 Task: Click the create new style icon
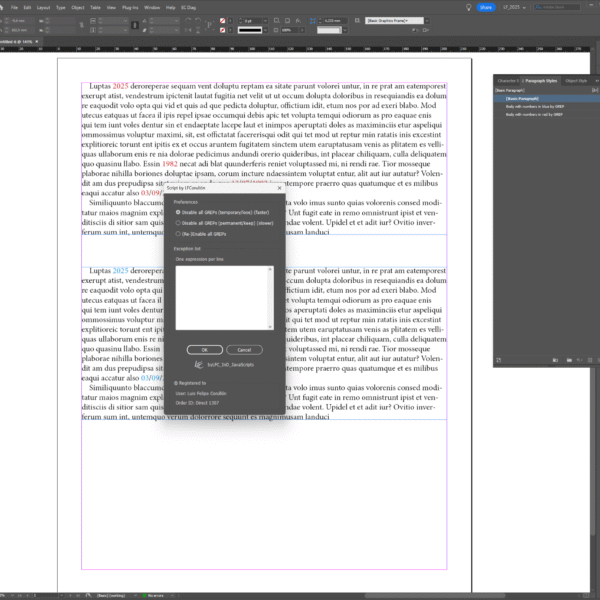(590, 360)
